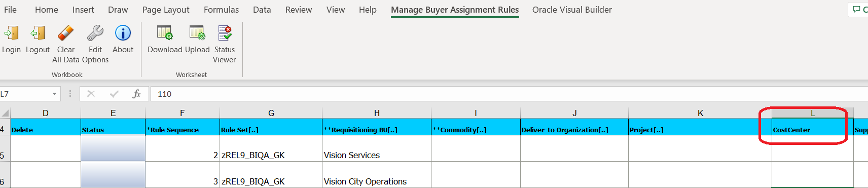Select the Clear All Data eraser icon

click(66, 33)
